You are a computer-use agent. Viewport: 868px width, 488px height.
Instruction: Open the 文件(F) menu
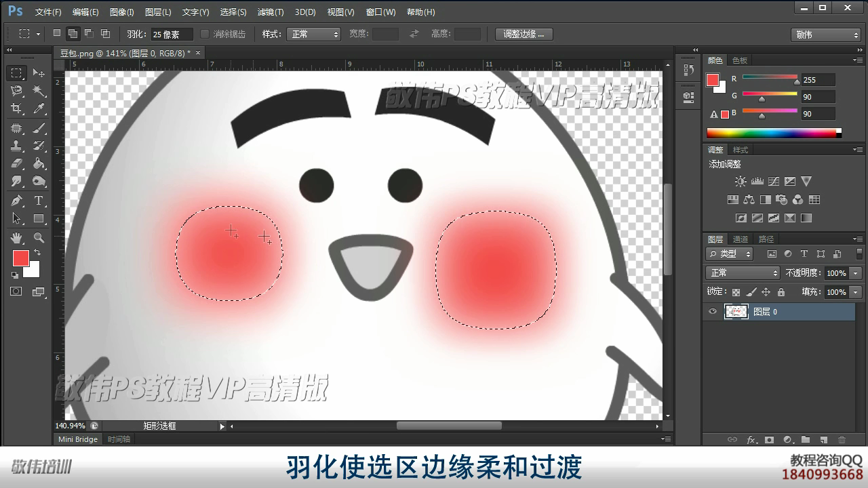pos(47,12)
